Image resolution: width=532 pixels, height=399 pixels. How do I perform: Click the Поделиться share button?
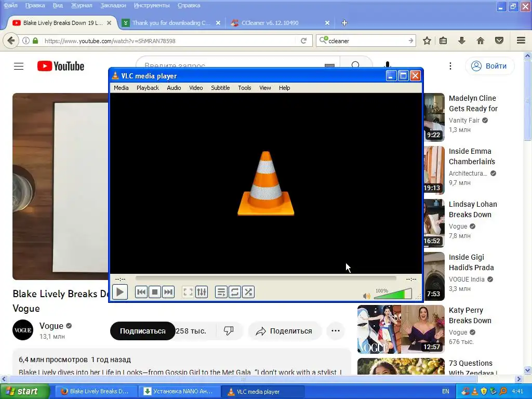pos(284,331)
